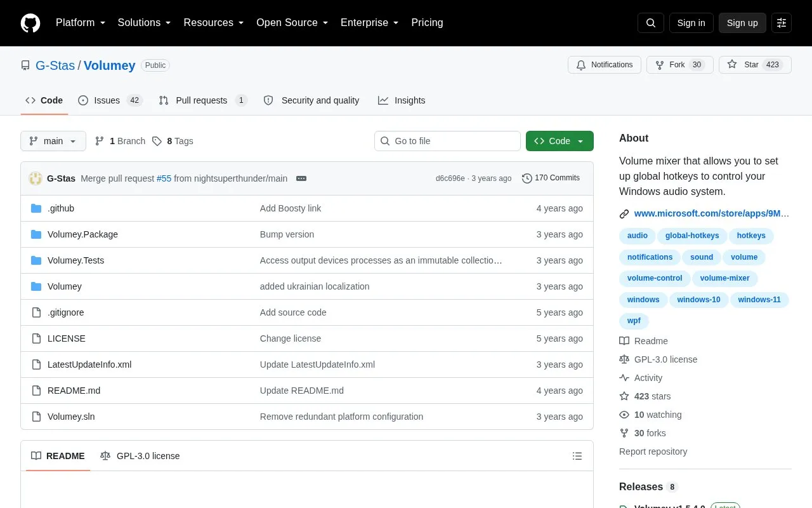Screen dimensions: 812x508
Task: Open the G-Stas owner link
Action: [55, 65]
